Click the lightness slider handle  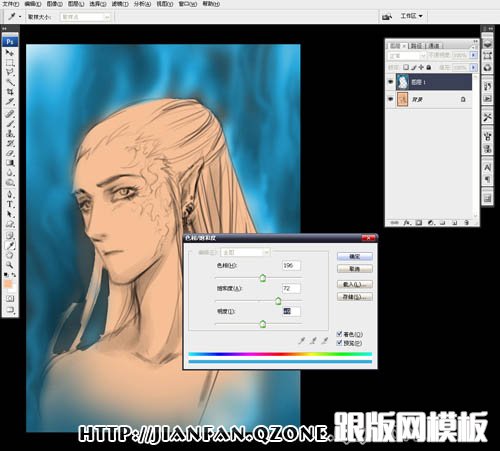tap(263, 324)
